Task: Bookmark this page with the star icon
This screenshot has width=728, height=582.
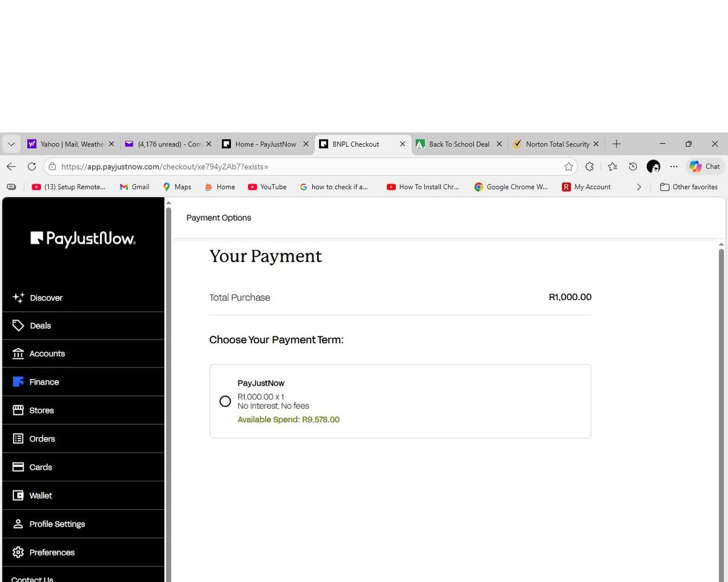Action: pyautogui.click(x=568, y=166)
